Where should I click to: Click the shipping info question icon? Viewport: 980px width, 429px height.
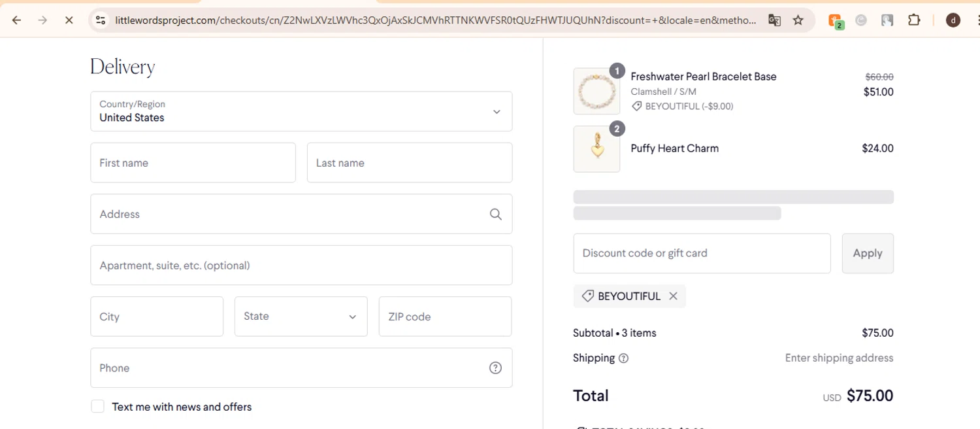(623, 358)
